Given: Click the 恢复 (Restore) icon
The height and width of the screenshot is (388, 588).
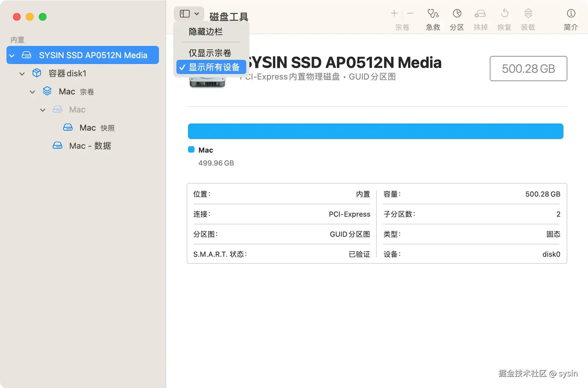Looking at the screenshot, I should [504, 19].
